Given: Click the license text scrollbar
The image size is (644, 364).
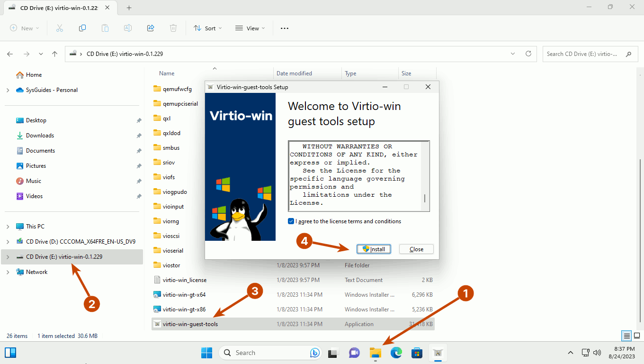Looking at the screenshot, I should pos(425,198).
